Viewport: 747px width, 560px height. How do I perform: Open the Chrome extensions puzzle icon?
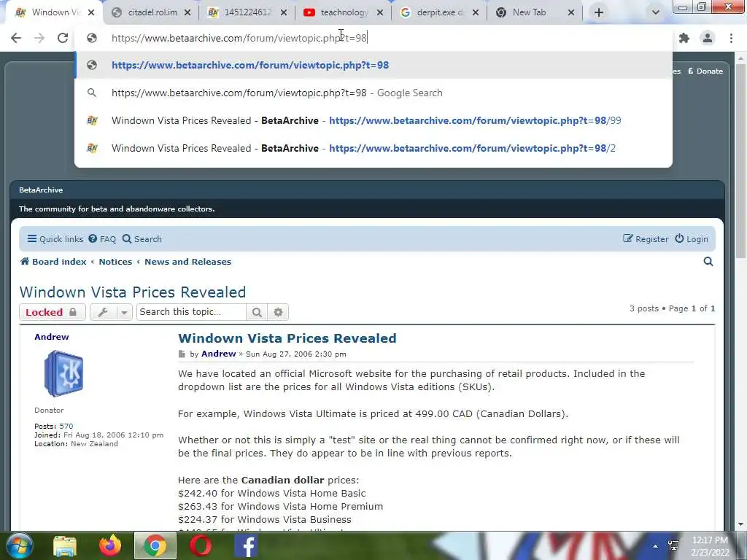[684, 38]
